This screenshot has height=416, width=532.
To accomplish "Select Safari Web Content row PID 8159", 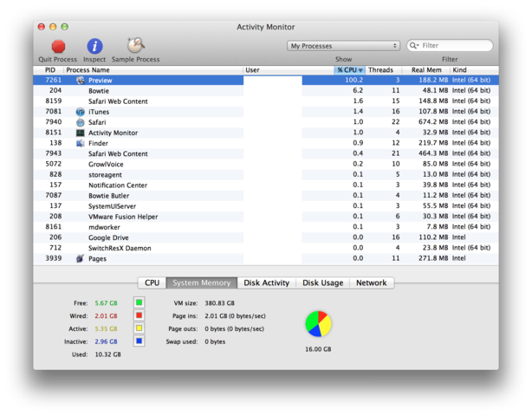I will coord(266,101).
